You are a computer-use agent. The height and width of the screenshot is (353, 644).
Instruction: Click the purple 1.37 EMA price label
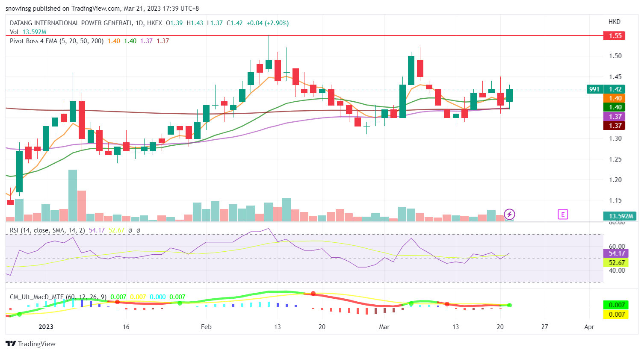click(614, 117)
